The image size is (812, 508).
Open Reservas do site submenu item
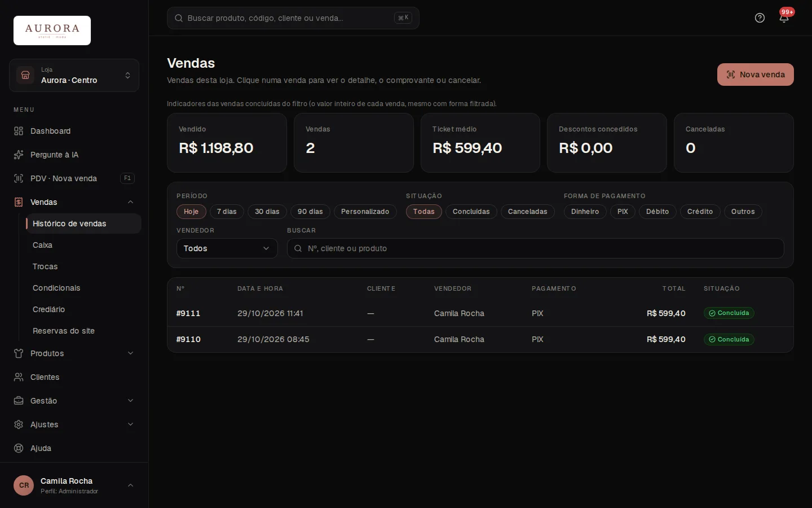point(83,331)
